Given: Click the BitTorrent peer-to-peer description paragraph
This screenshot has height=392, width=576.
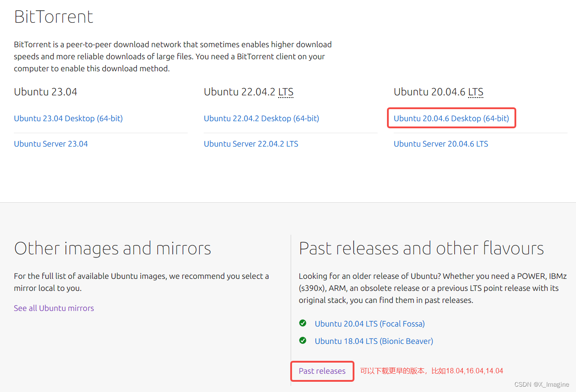Looking at the screenshot, I should [x=173, y=57].
